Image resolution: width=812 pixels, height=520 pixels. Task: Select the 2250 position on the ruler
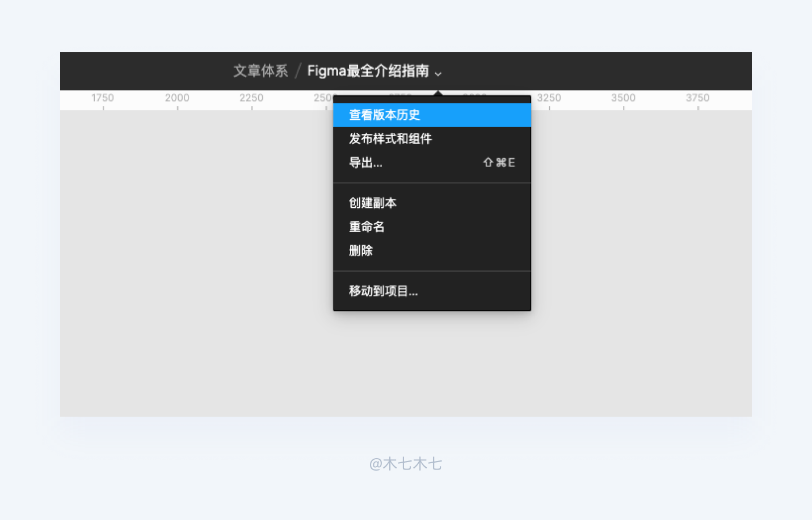click(251, 98)
